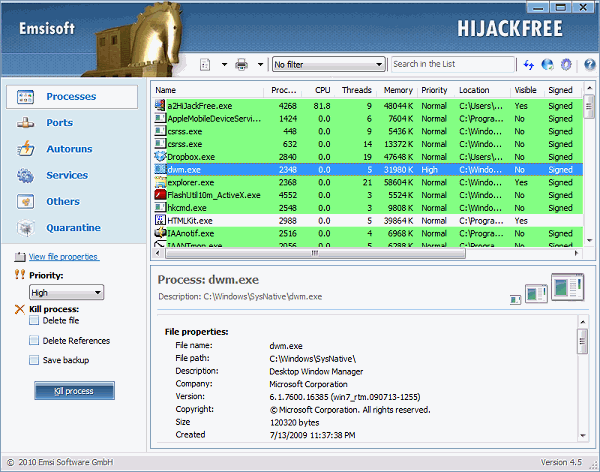Toggle the Save backup checkbox
The width and height of the screenshot is (600, 472).
click(35, 360)
